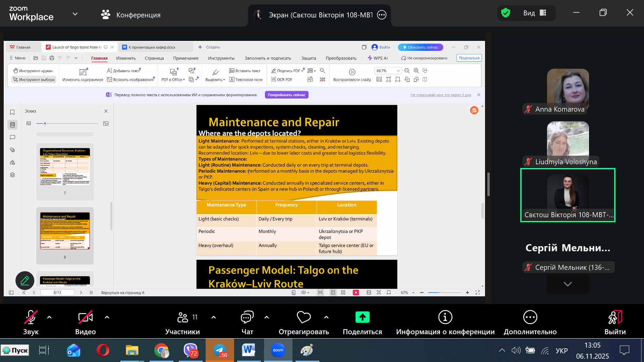Unmute microphone with the Звук icon
Image resolution: width=644 pixels, height=362 pixels.
pos(31,317)
